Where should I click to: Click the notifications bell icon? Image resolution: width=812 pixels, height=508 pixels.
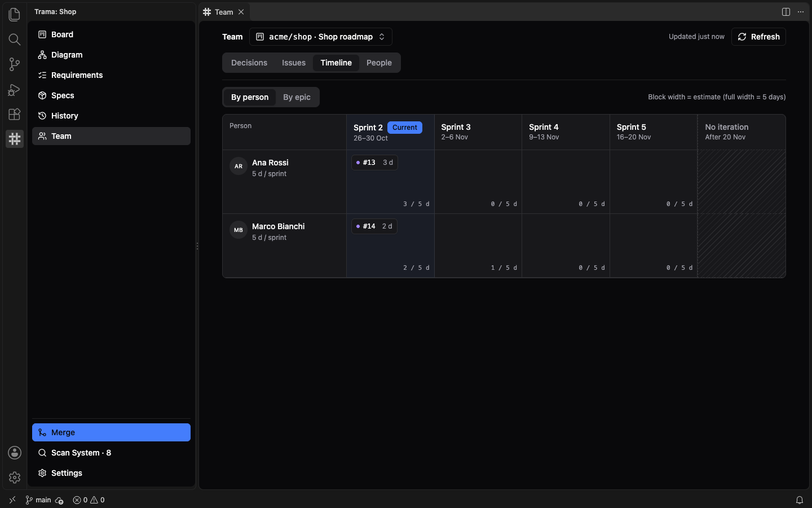[800, 500]
